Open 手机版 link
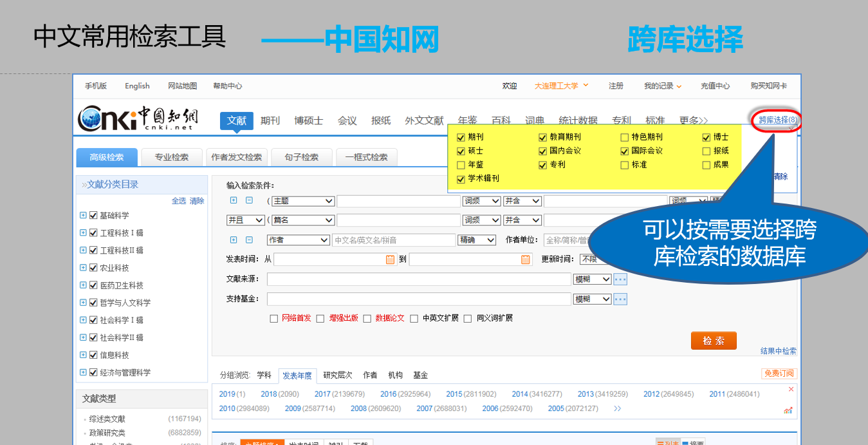 (x=96, y=86)
